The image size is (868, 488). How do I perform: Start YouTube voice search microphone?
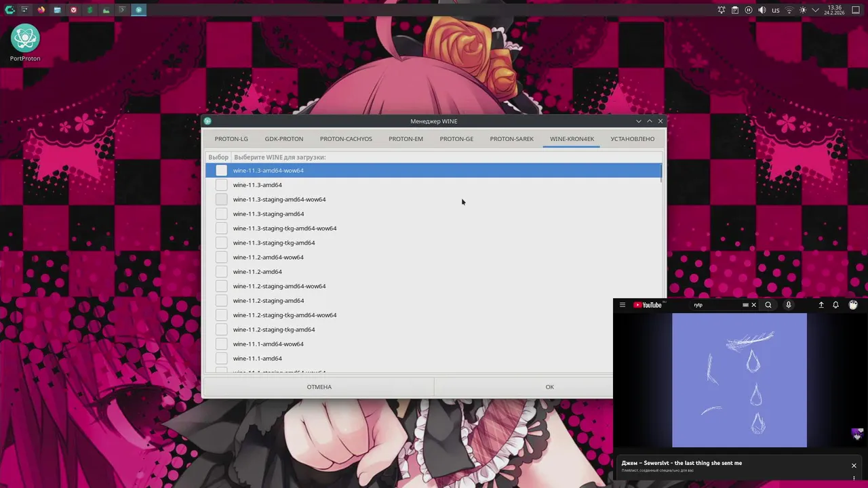point(788,305)
